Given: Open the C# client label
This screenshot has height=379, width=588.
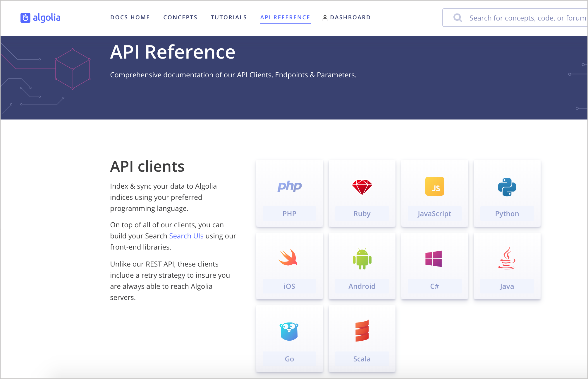Looking at the screenshot, I should coord(435,286).
